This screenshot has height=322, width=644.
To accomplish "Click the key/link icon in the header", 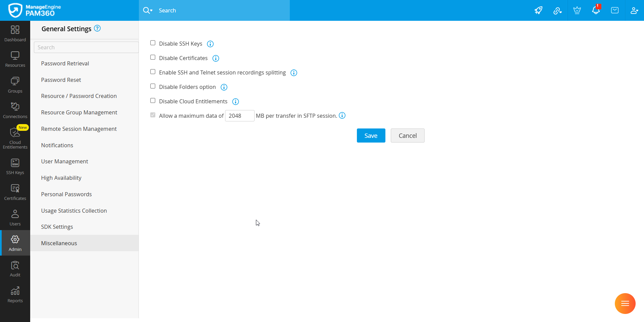I will point(557,11).
